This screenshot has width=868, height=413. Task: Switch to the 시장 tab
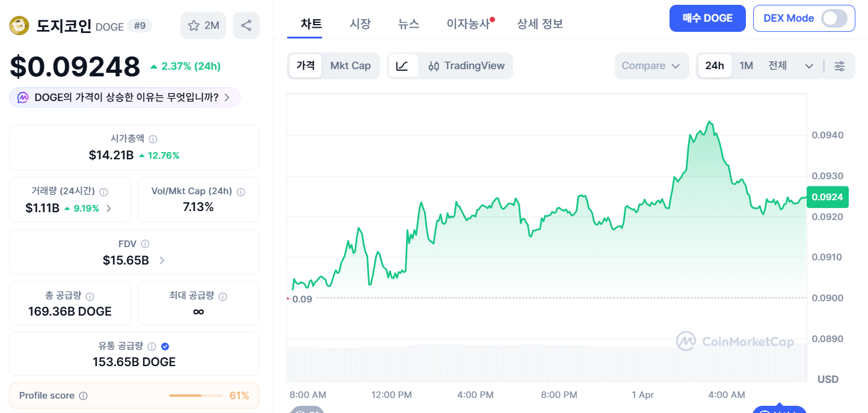[360, 24]
